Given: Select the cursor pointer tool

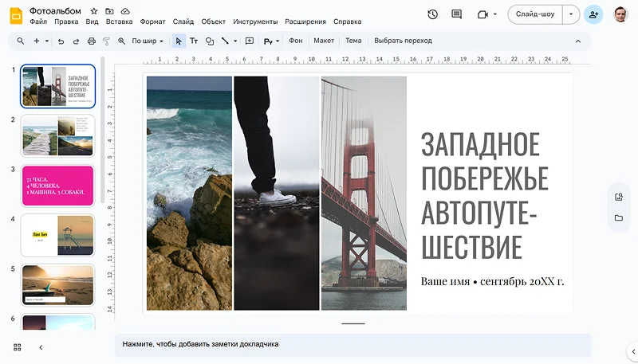Looking at the screenshot, I should click(x=179, y=41).
